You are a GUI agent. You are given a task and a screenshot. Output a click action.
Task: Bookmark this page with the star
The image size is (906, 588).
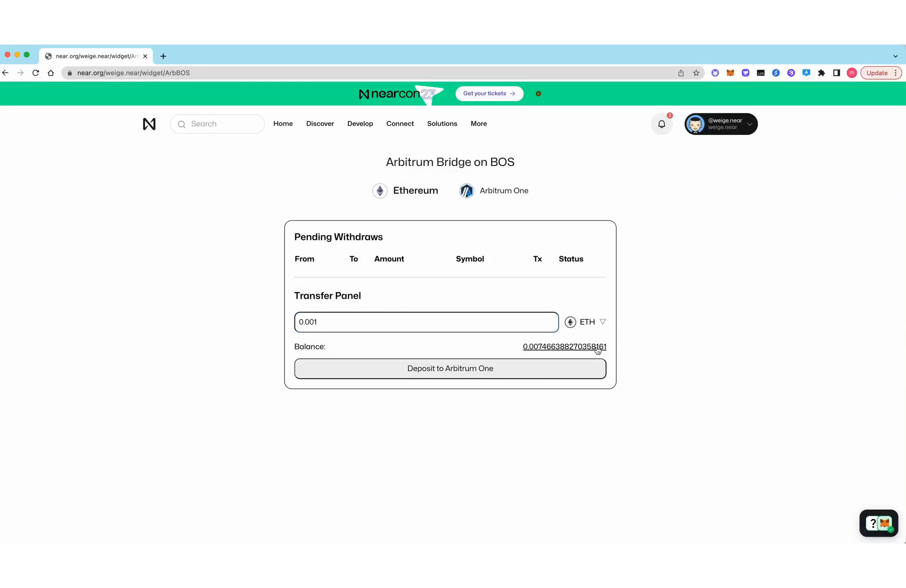pos(696,73)
